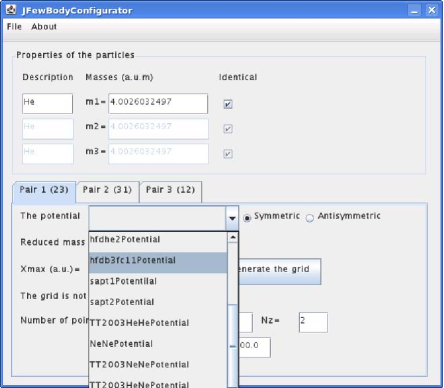Select the Symmetric radio button
The image size is (444, 388).
247,218
